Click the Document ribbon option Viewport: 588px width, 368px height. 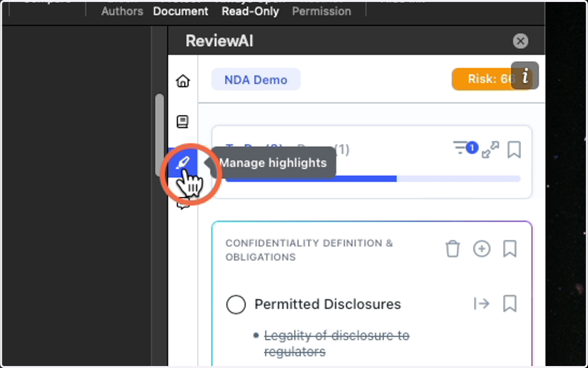click(x=181, y=11)
